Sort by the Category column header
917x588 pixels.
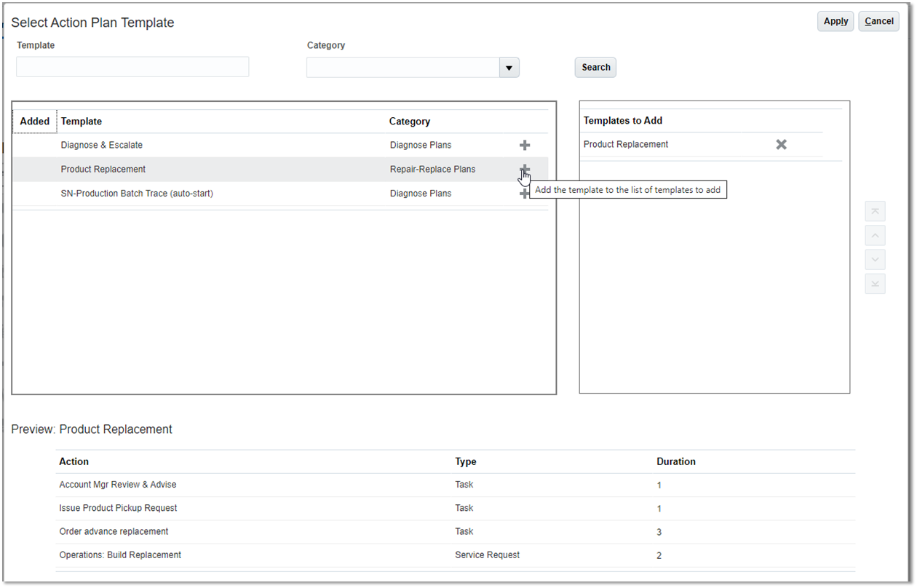point(409,122)
